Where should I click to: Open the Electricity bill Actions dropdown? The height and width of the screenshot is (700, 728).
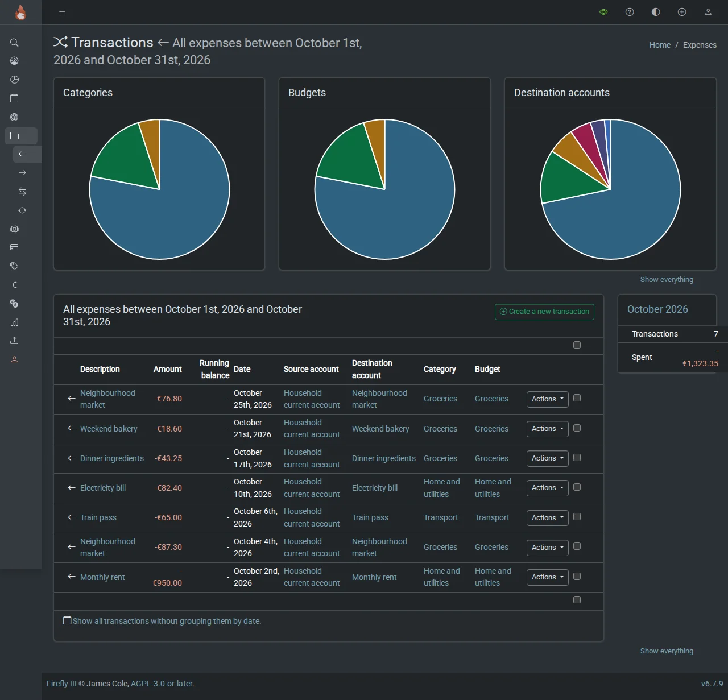point(548,488)
